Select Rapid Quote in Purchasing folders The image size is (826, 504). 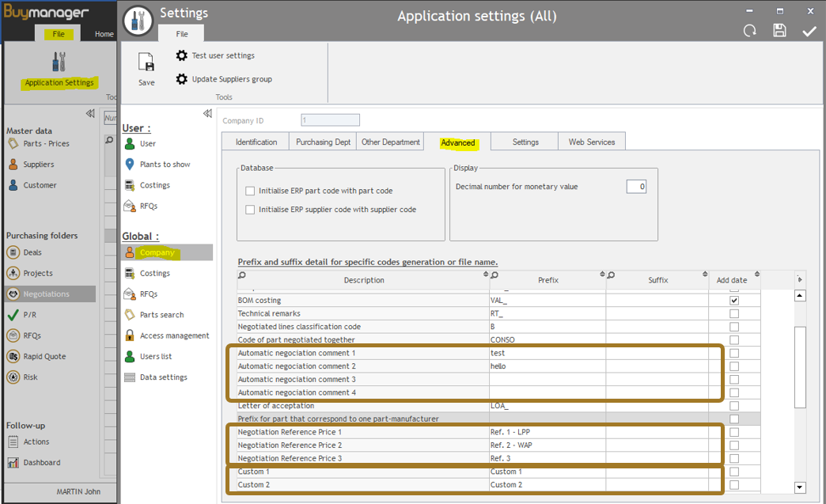(44, 356)
